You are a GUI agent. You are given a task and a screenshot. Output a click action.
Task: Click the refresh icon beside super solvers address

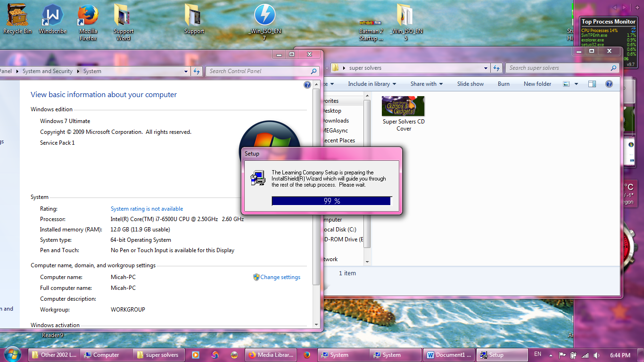pyautogui.click(x=496, y=68)
